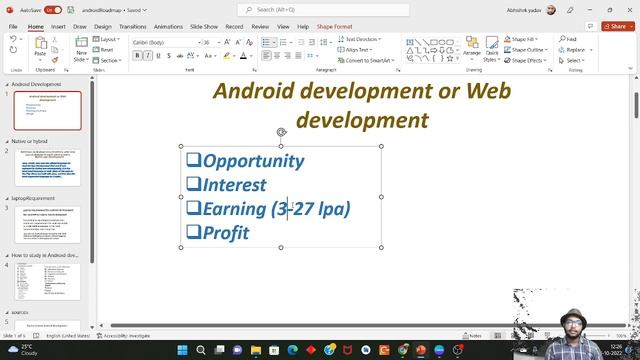
Task: Click Accessibility: Investigate in status bar
Action: click(x=123, y=336)
